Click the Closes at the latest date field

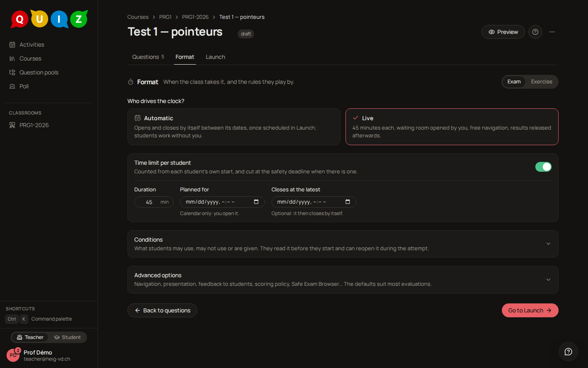314,202
